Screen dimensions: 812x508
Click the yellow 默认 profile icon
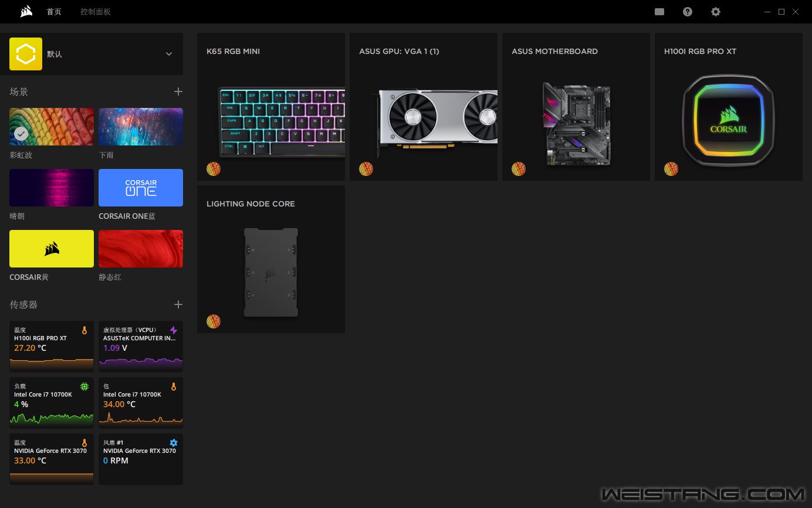click(x=26, y=54)
